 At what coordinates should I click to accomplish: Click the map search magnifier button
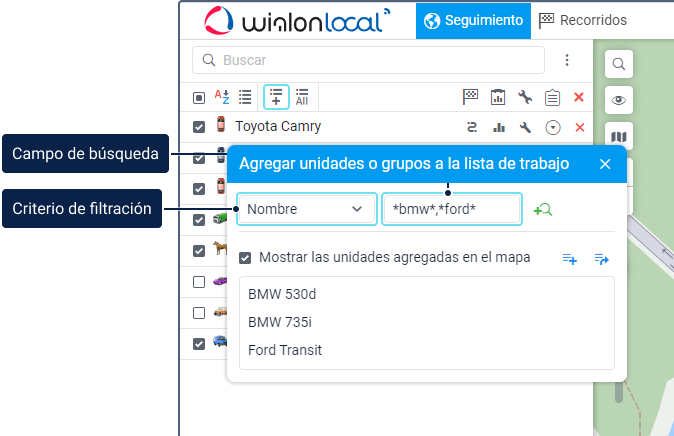click(x=619, y=64)
